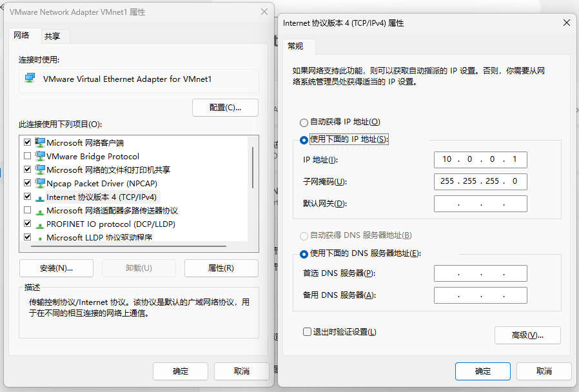
Task: Click the 子网掩码 input field
Action: click(x=480, y=182)
